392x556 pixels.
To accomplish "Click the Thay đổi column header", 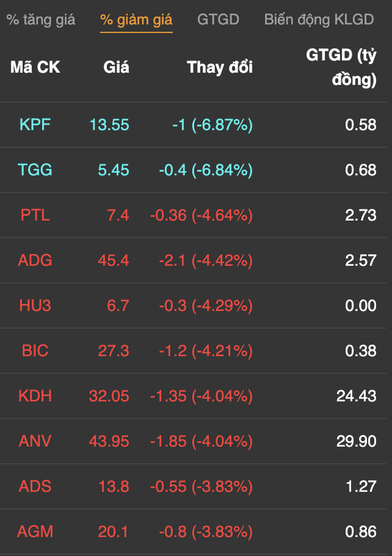I will pyautogui.click(x=219, y=67).
